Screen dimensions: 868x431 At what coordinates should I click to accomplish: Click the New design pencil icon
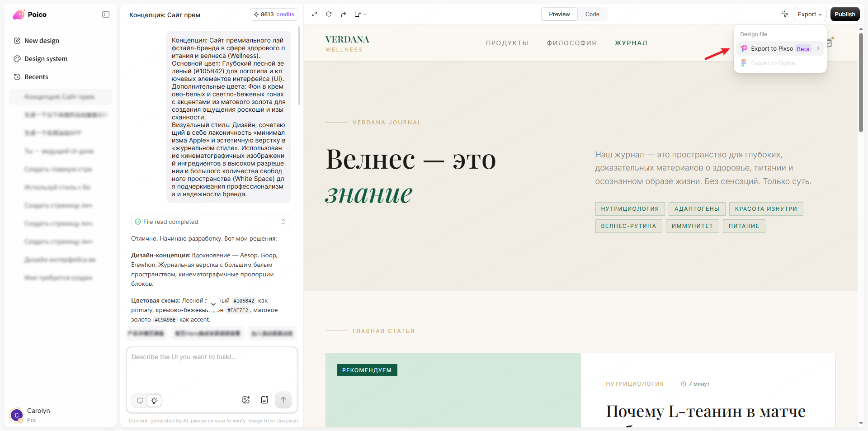17,41
